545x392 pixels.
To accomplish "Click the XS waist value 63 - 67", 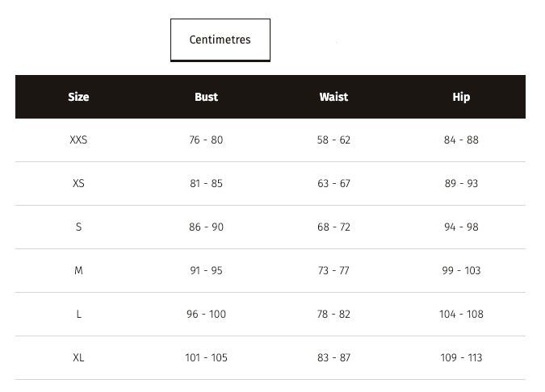I will 333,183.
